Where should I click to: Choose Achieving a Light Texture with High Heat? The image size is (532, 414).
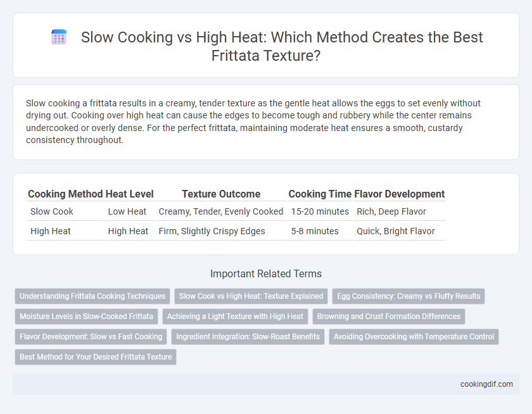(235, 317)
